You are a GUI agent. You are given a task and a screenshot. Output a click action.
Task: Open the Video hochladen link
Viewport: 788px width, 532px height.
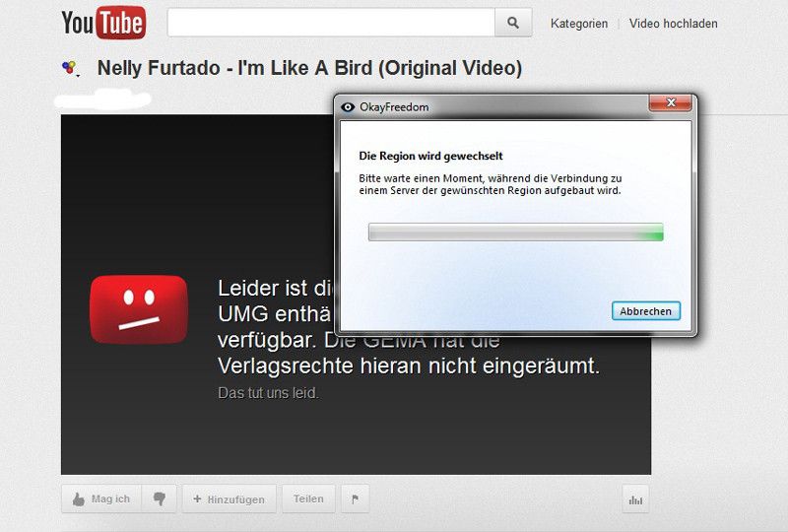pos(673,24)
